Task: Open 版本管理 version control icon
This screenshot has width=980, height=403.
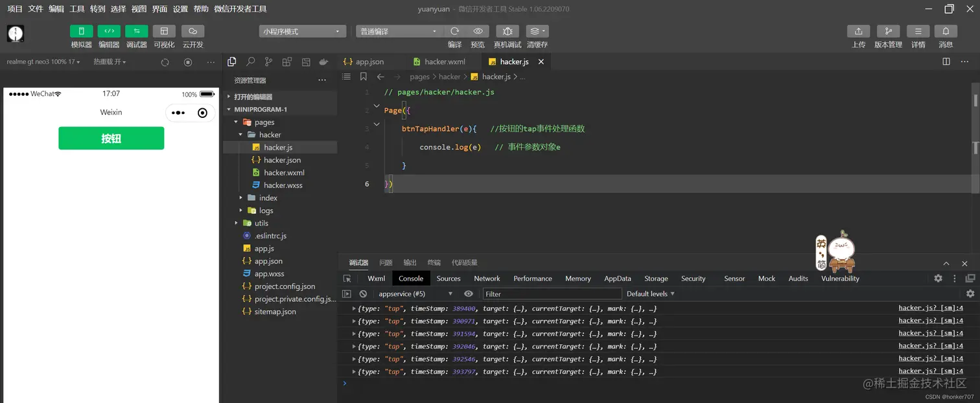Action: pyautogui.click(x=888, y=31)
